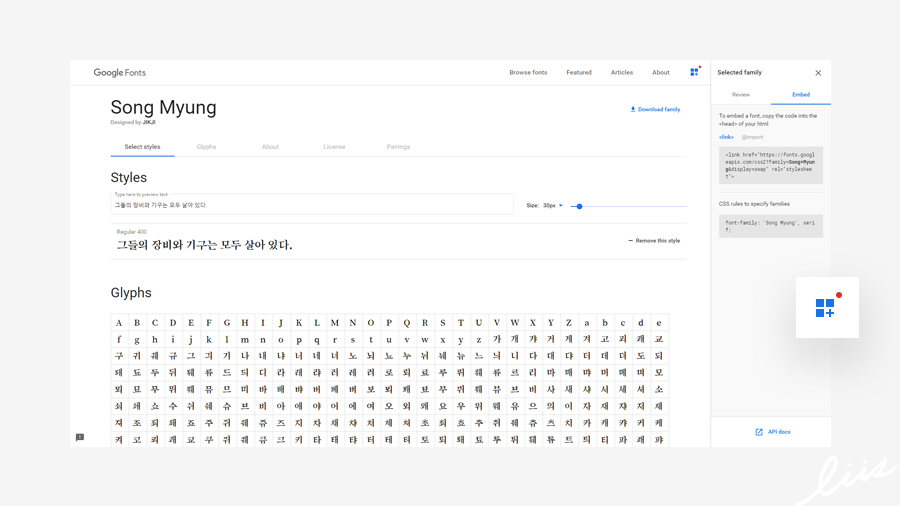Click the font size slider handle

pyautogui.click(x=579, y=206)
